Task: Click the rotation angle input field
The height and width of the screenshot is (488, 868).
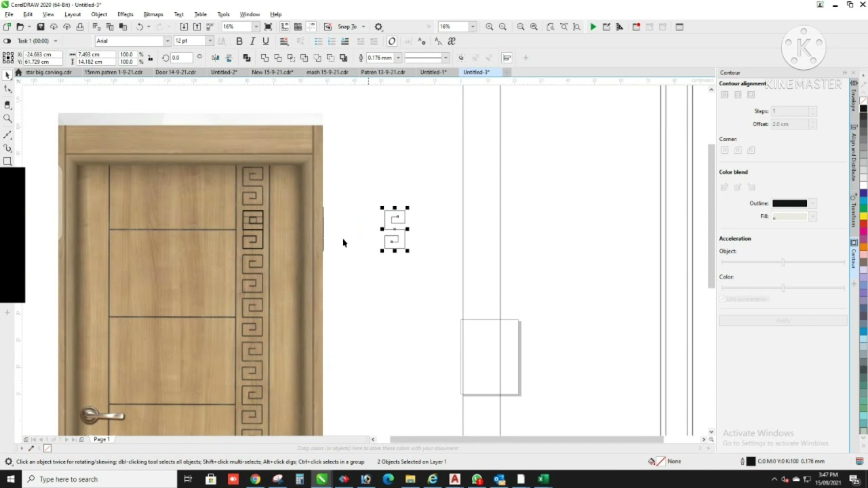Action: (x=182, y=58)
